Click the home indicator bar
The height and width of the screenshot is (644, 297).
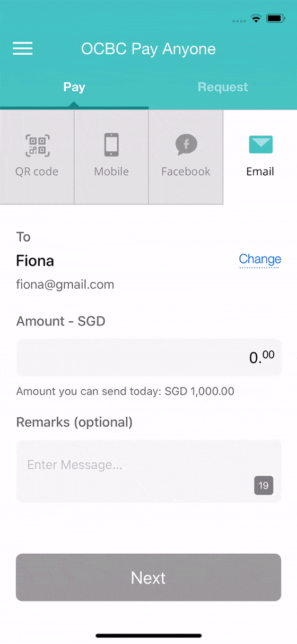point(148,636)
